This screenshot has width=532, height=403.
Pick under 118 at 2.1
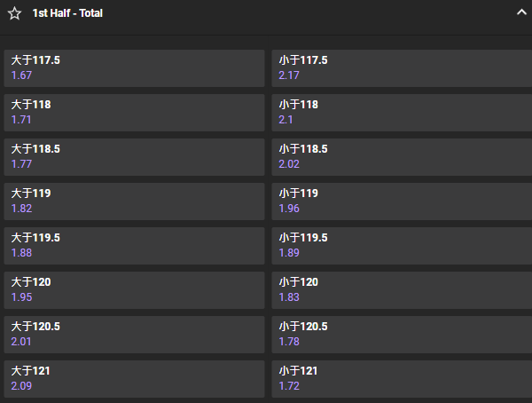402,113
